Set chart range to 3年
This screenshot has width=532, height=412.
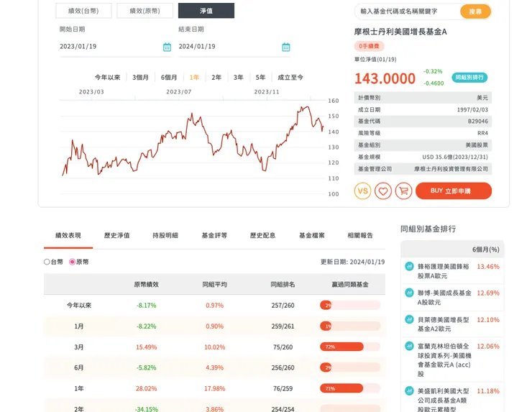[x=239, y=78]
